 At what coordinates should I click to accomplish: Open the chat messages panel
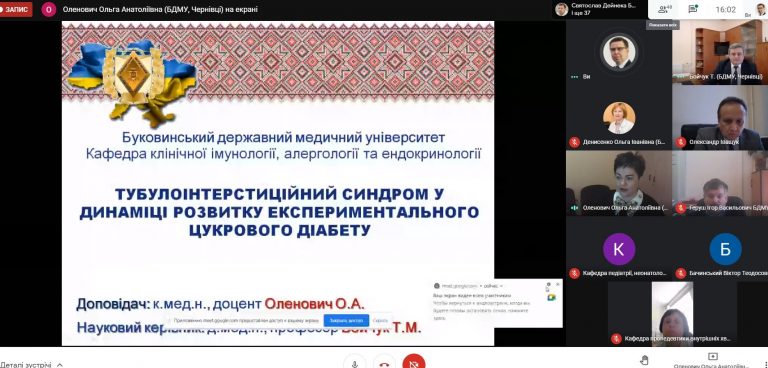point(693,9)
